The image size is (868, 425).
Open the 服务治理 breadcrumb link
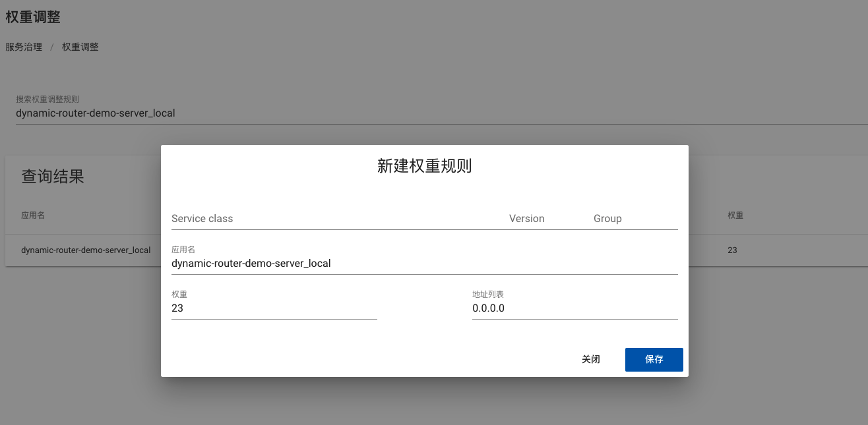(24, 47)
